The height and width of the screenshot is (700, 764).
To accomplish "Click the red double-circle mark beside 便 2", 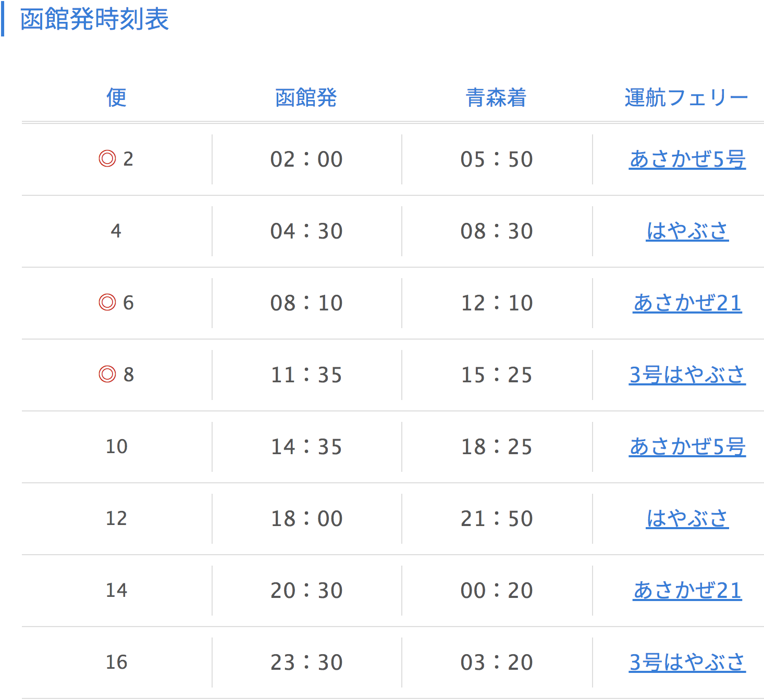I will (x=107, y=158).
